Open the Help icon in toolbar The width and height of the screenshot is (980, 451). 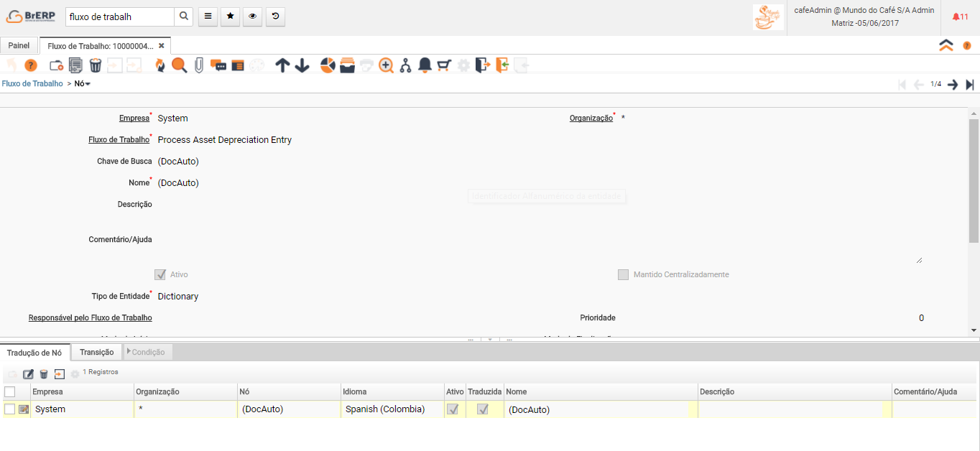[x=31, y=65]
